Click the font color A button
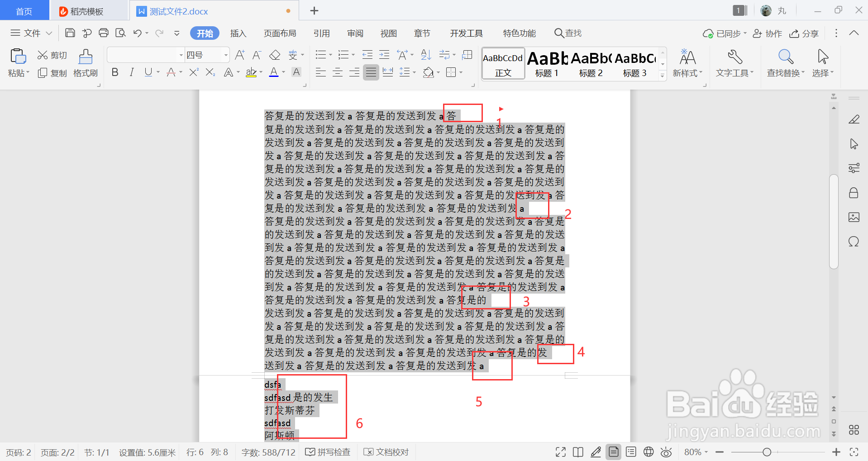 [x=274, y=72]
